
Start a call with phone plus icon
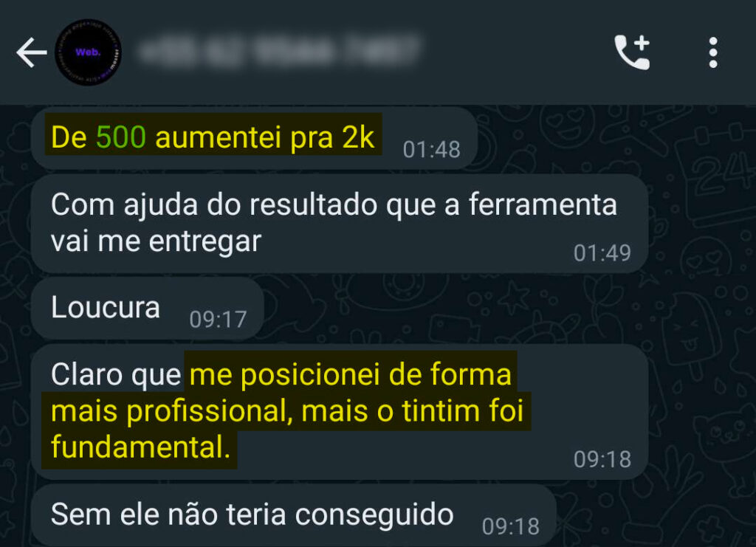(x=632, y=52)
